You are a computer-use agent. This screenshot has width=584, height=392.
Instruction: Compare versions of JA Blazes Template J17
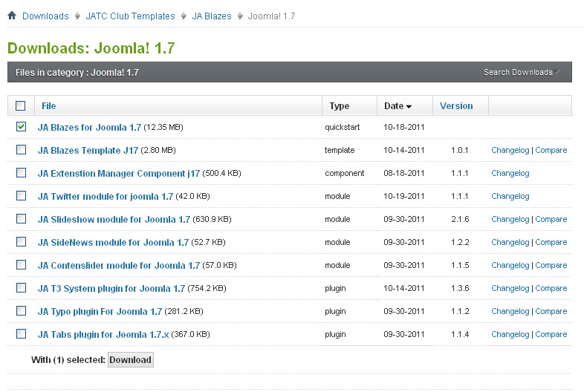tap(551, 150)
